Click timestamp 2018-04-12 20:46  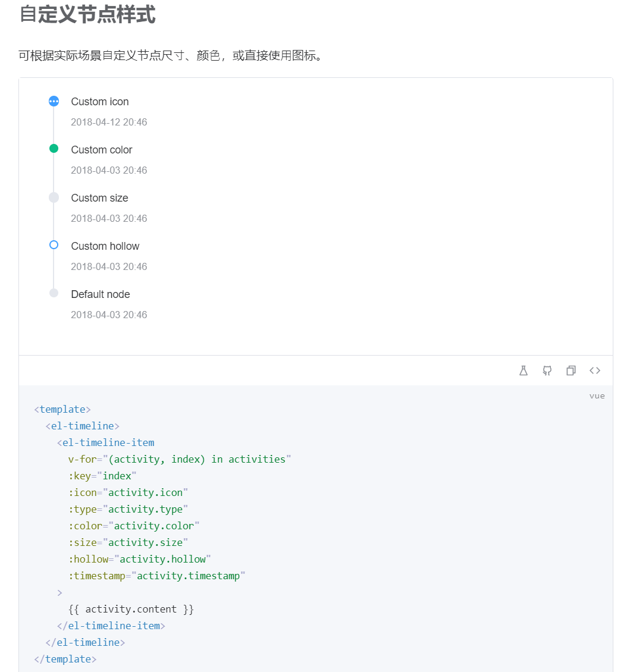pyautogui.click(x=109, y=122)
